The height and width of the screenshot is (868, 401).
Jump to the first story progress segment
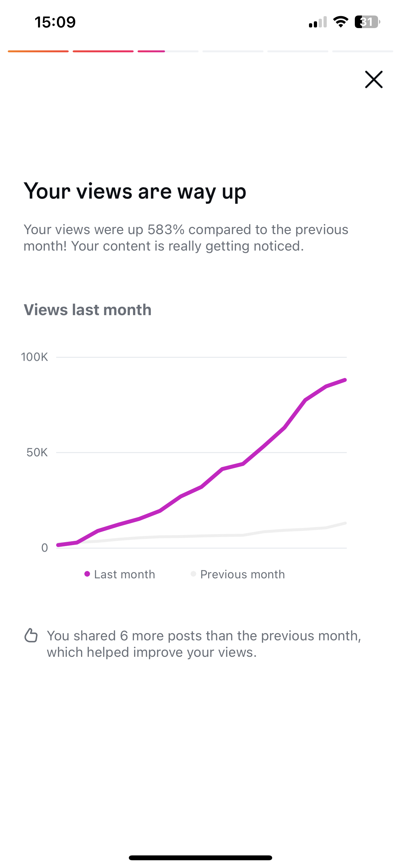(x=38, y=51)
